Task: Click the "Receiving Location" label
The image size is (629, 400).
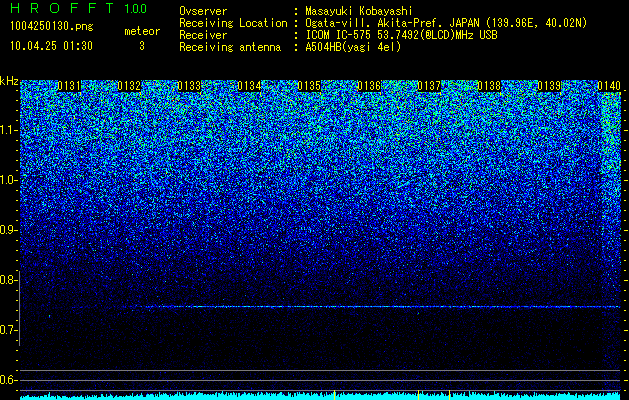Action: click(233, 23)
